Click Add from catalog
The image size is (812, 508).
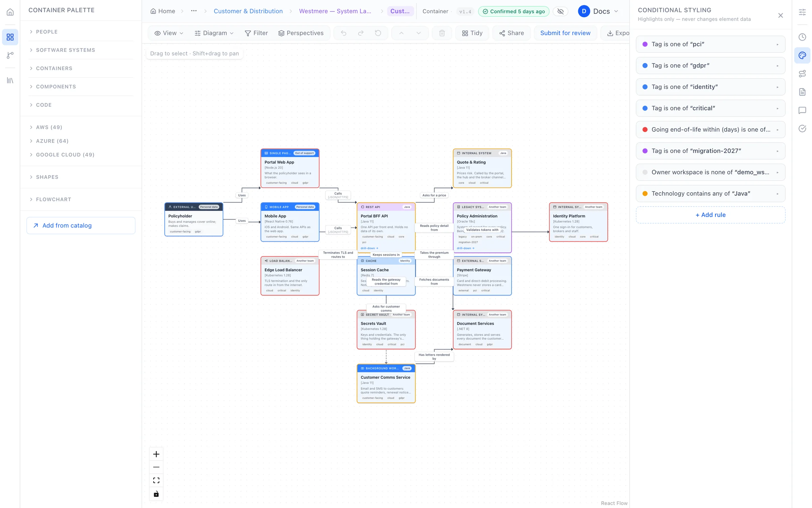click(x=81, y=226)
